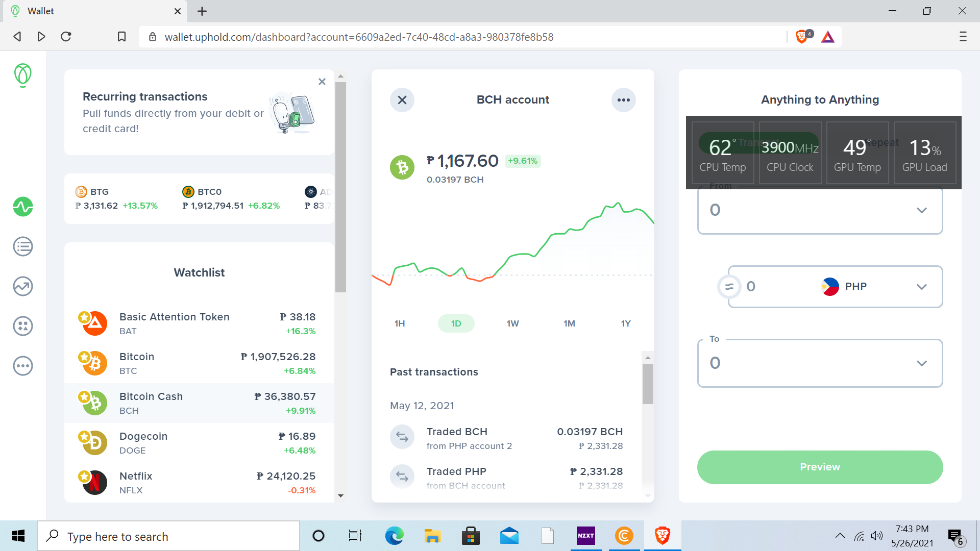This screenshot has height=551, width=980.
Task: Open the Traded BCH past transaction
Action: click(506, 438)
